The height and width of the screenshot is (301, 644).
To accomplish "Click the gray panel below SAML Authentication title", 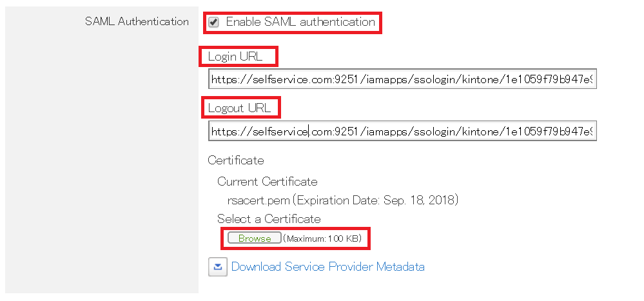I will click(101, 161).
